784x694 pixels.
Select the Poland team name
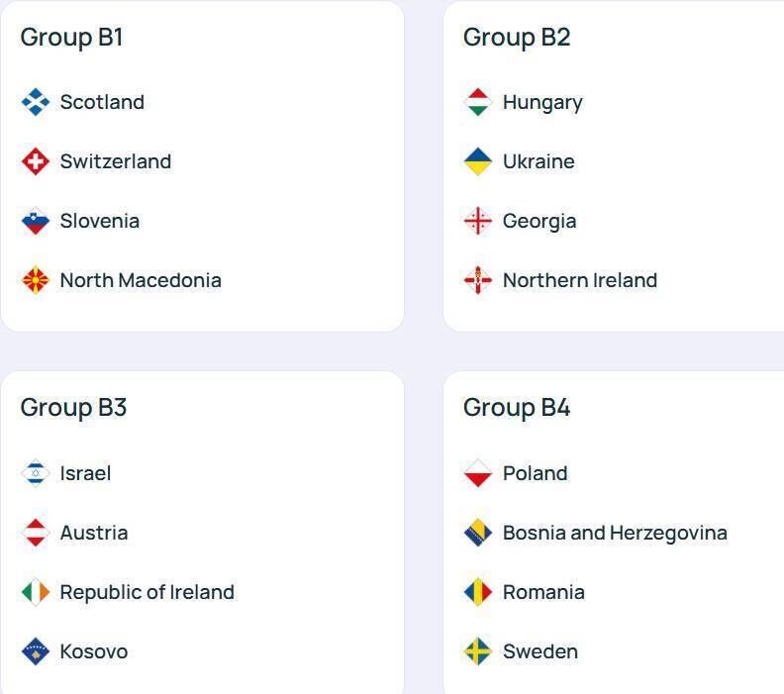pyautogui.click(x=535, y=473)
